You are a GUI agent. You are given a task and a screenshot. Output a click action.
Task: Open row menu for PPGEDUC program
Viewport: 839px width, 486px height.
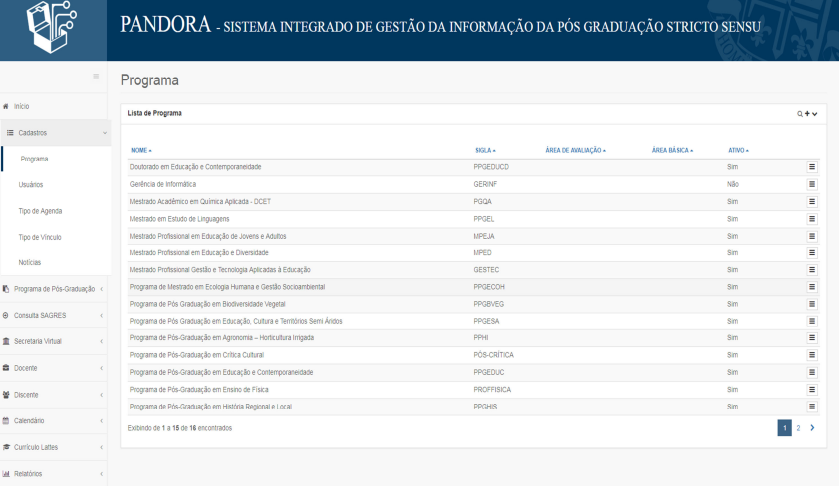(812, 372)
